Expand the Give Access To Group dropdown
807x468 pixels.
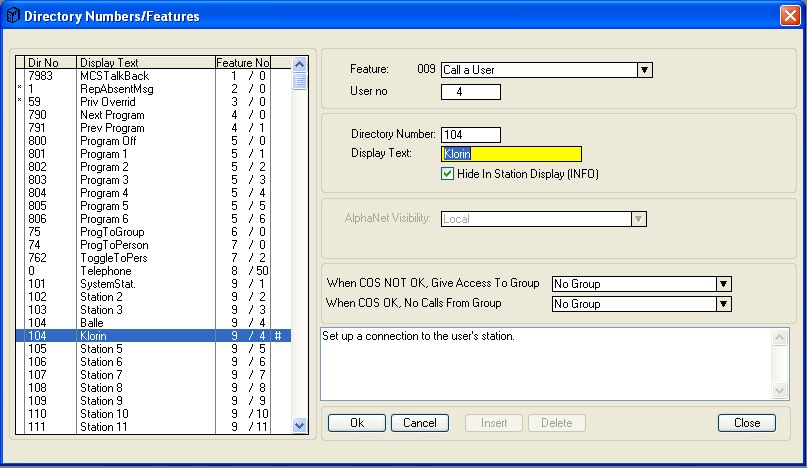(723, 284)
